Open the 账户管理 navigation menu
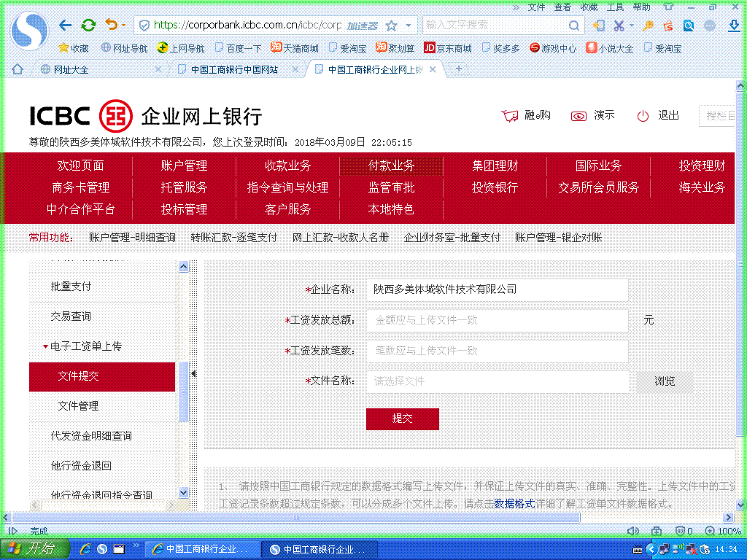The width and height of the screenshot is (747, 560). (x=184, y=166)
